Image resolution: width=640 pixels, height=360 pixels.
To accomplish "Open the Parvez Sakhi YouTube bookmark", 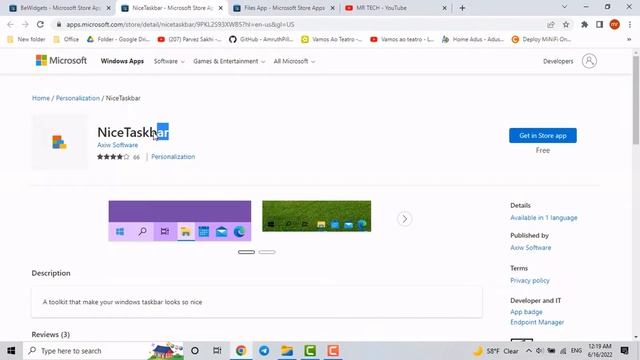I will click(190, 40).
